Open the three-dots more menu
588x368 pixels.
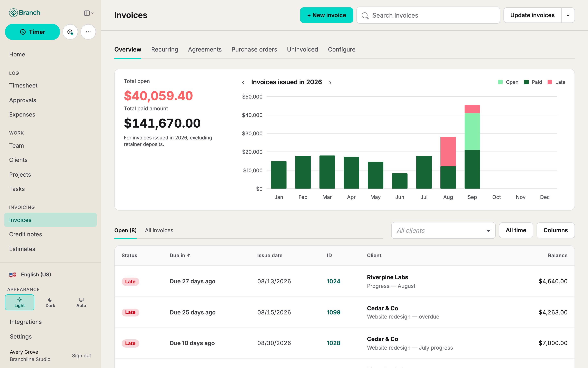[x=88, y=32]
